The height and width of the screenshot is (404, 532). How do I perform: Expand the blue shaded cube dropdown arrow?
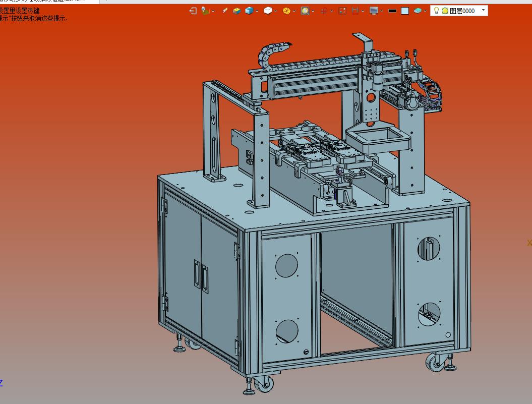257,11
